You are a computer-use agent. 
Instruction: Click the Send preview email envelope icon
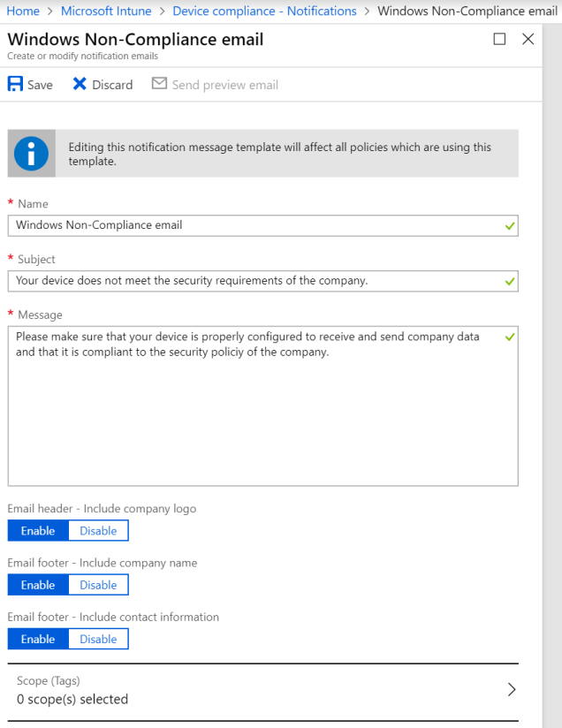pos(159,84)
